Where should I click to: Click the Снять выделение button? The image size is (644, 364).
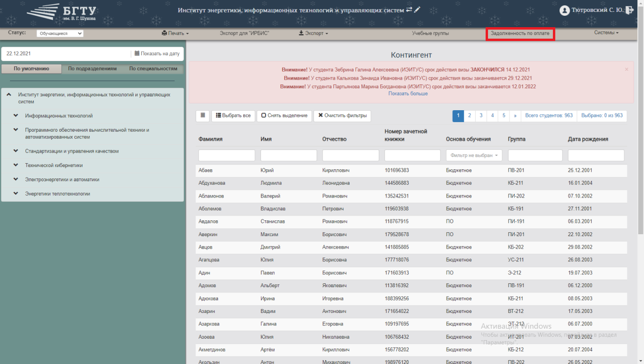tap(284, 116)
